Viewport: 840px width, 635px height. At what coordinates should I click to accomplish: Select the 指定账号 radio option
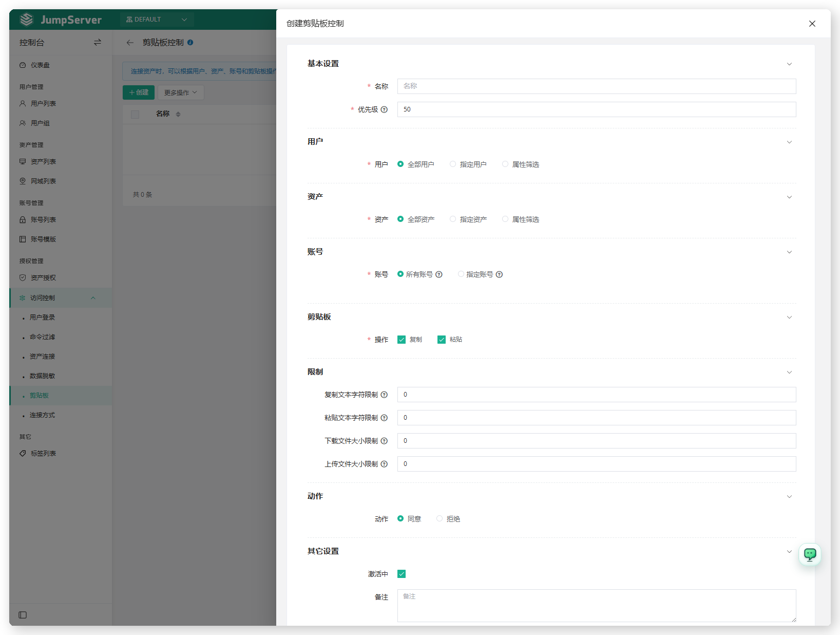pos(461,274)
